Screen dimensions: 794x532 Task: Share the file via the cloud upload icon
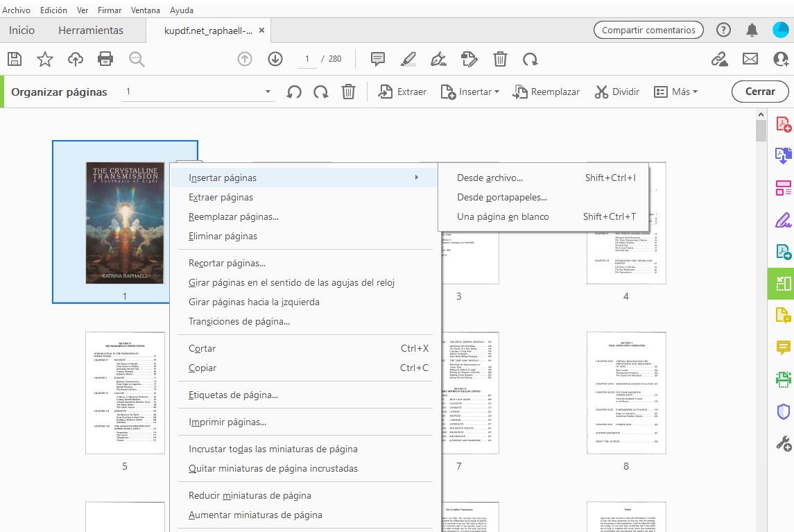tap(75, 59)
